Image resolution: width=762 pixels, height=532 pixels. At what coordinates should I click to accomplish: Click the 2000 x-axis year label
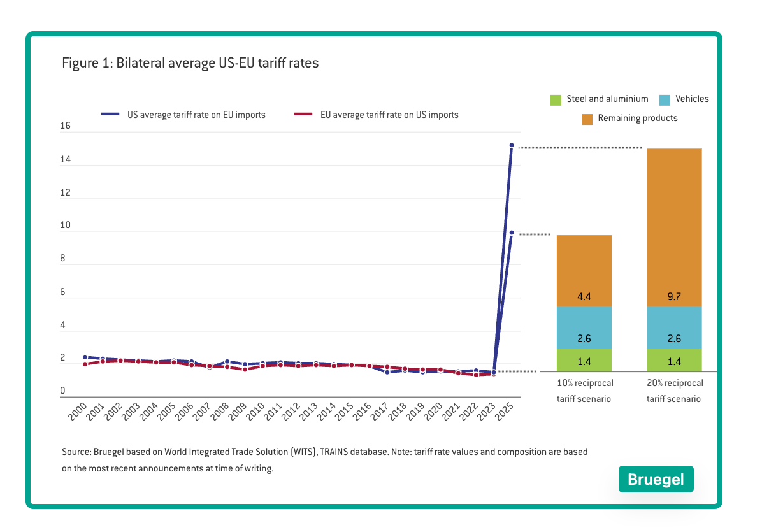pos(78,412)
